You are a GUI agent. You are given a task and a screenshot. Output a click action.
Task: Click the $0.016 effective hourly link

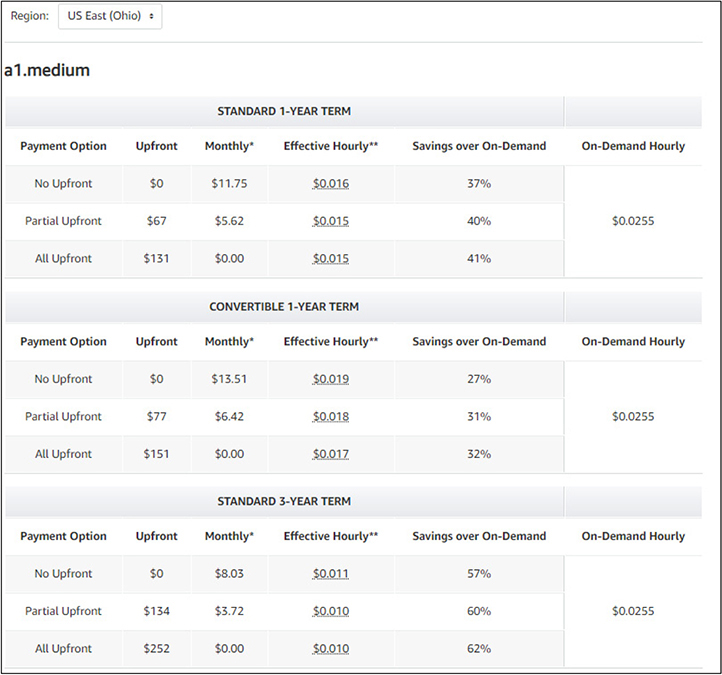point(331,184)
